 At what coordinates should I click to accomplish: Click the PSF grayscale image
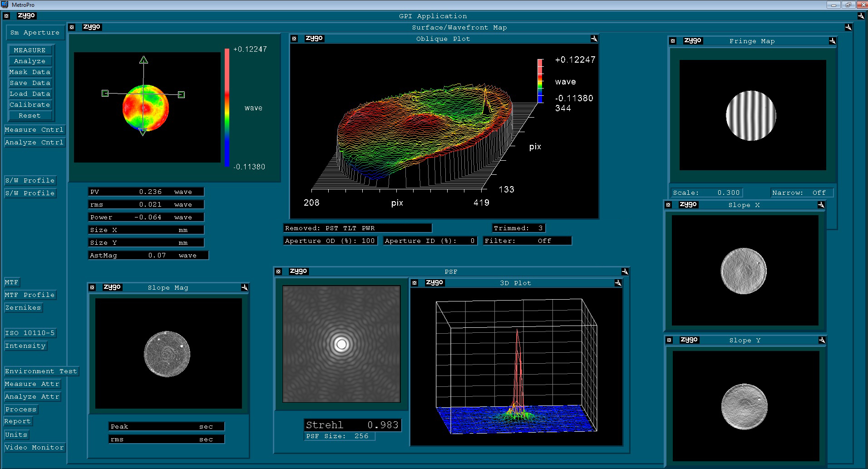pyautogui.click(x=341, y=344)
